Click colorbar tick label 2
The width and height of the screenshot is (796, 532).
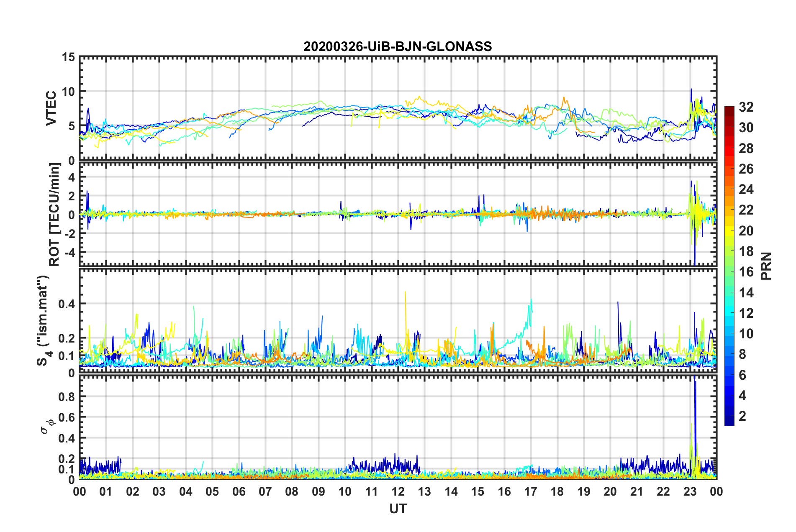[x=742, y=416]
